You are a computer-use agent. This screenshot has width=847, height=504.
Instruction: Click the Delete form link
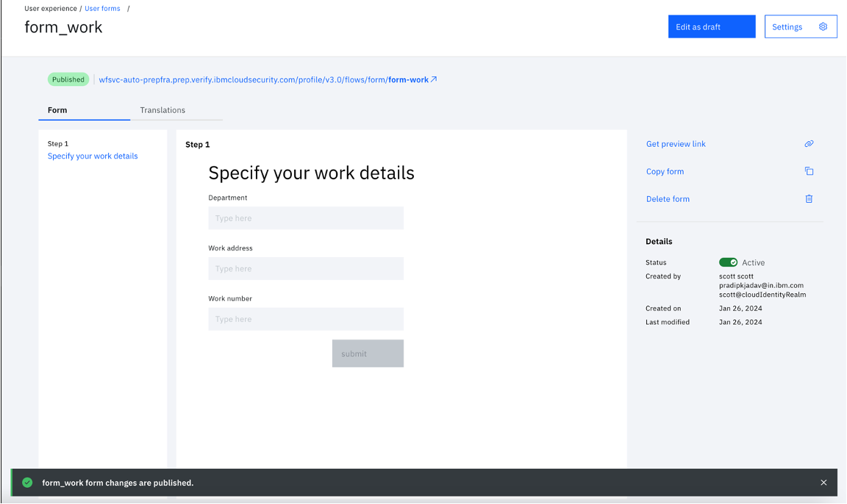tap(668, 199)
